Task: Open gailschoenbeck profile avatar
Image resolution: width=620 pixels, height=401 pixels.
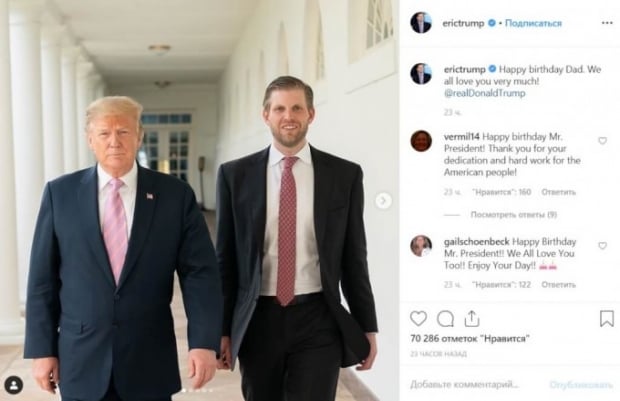Action: 421,246
